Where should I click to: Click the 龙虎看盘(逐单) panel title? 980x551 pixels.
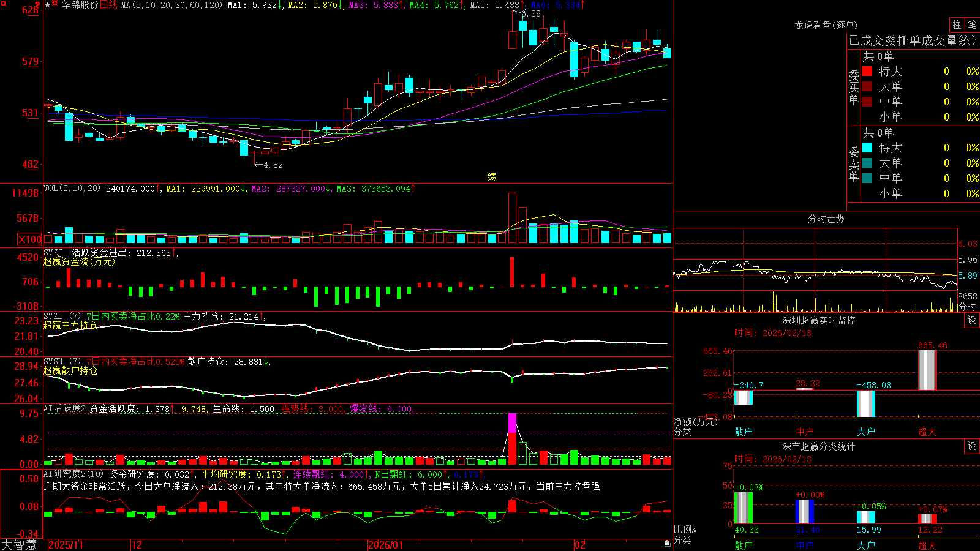[826, 25]
